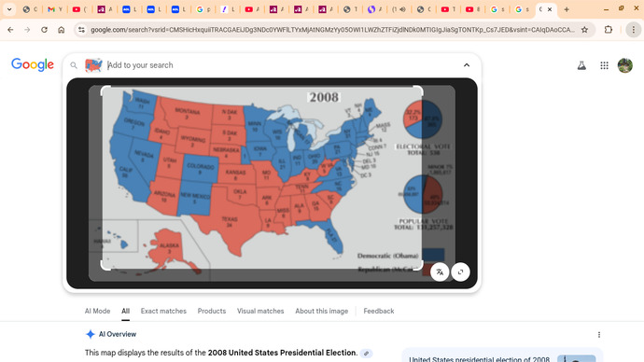Select the map thumbnail in search box

click(x=93, y=65)
